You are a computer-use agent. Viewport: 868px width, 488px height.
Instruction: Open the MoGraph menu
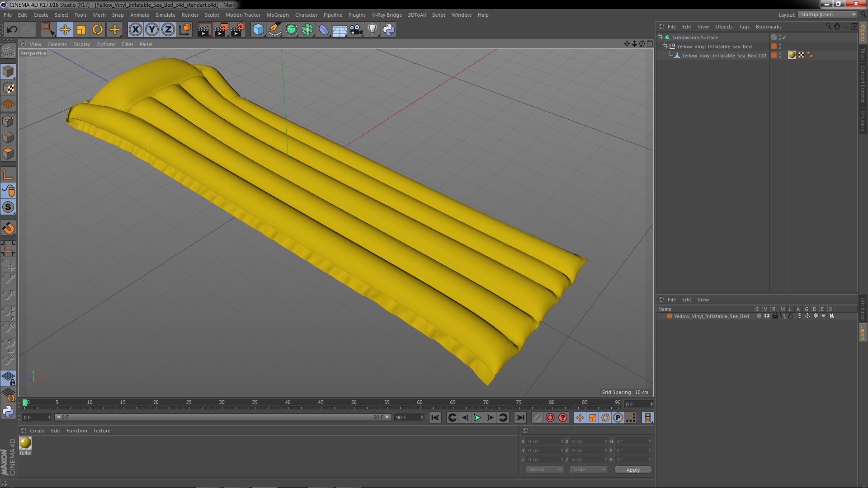click(x=278, y=15)
